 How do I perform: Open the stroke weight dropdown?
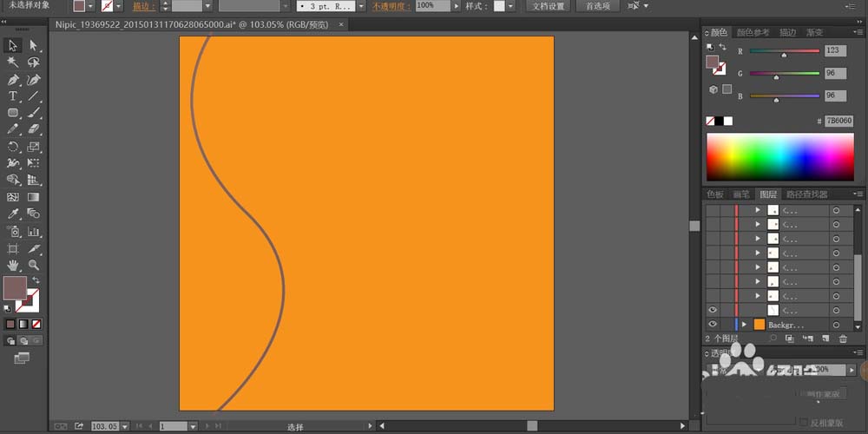tap(207, 6)
